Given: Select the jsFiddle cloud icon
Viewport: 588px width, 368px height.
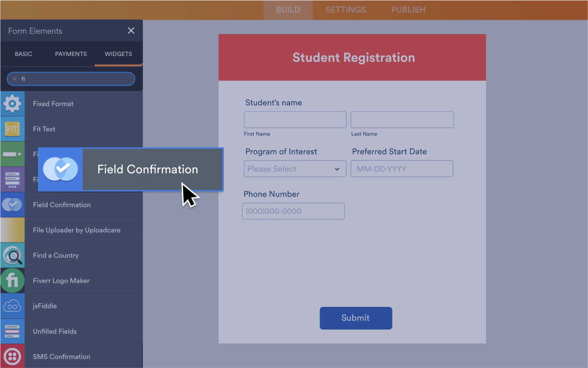Looking at the screenshot, I should [x=12, y=306].
